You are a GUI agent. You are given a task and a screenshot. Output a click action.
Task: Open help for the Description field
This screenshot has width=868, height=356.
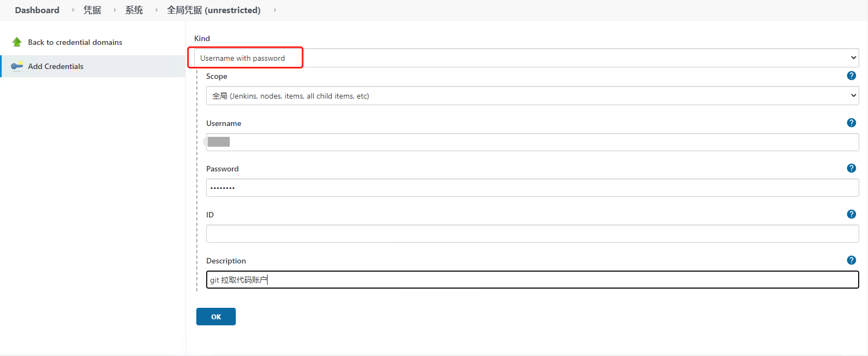tap(852, 260)
